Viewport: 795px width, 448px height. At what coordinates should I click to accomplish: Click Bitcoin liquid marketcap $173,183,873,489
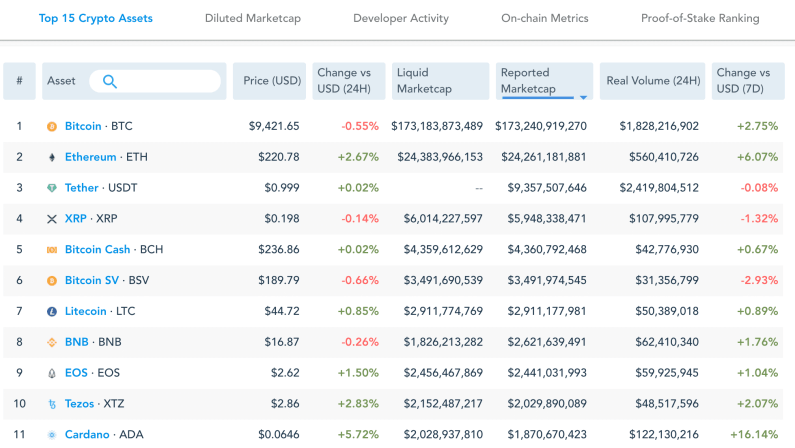pos(437,126)
